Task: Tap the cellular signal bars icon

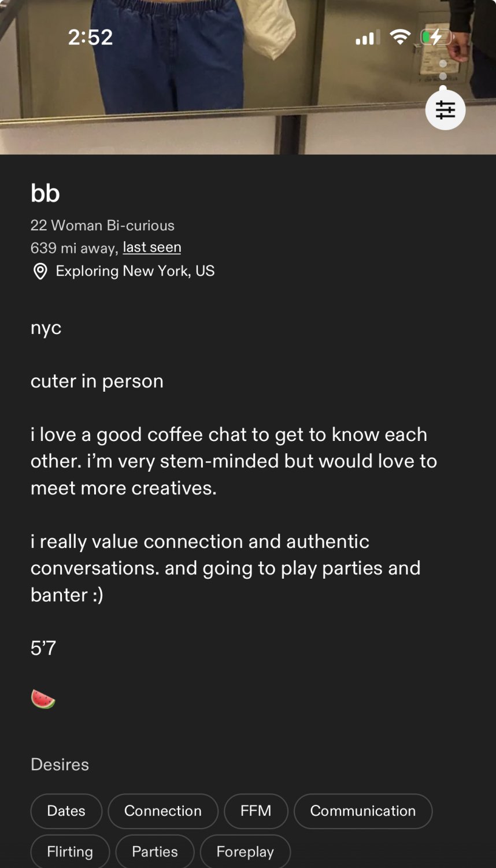Action: pos(367,38)
